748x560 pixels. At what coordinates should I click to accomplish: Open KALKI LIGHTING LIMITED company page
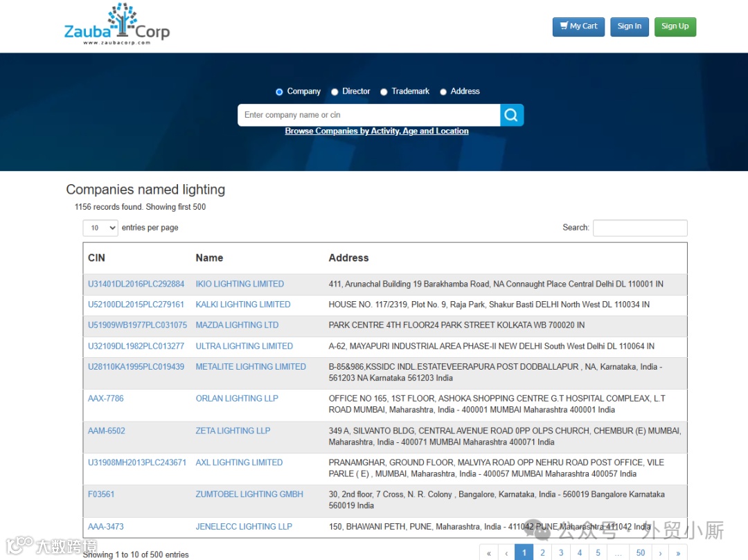(243, 305)
